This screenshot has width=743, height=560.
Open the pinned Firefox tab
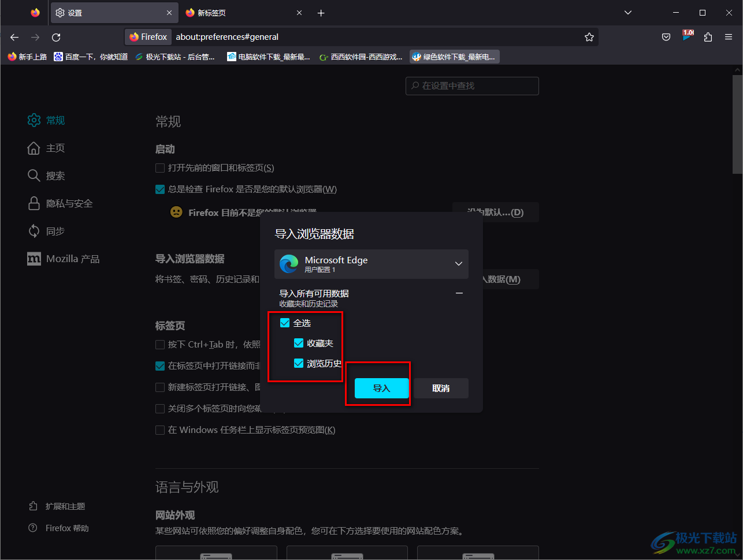tap(35, 13)
